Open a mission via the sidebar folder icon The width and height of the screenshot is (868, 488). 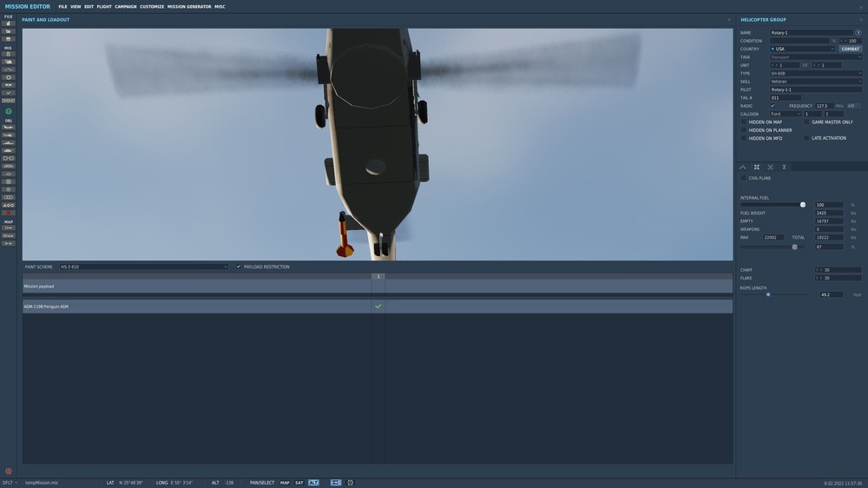pyautogui.click(x=9, y=31)
